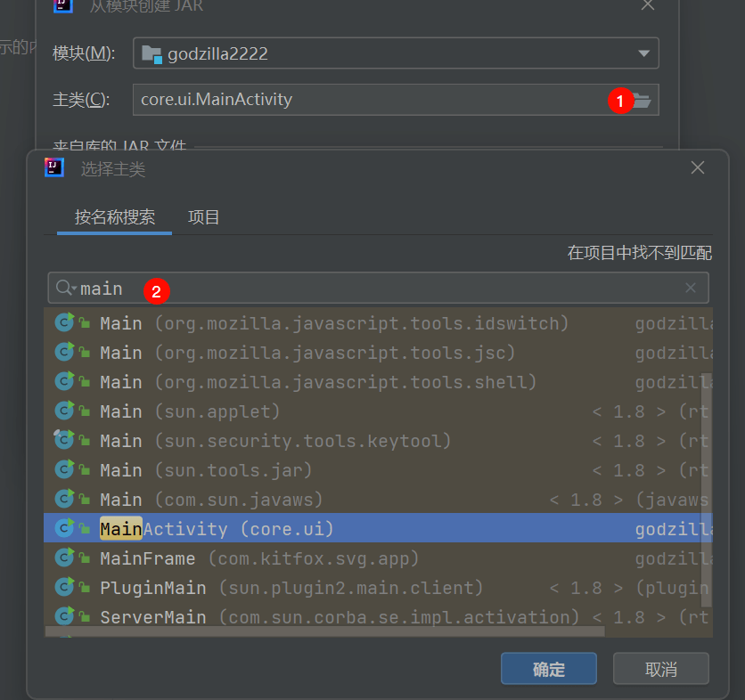Image resolution: width=745 pixels, height=700 pixels.
Task: Clear the search field with X icon
Action: click(691, 288)
